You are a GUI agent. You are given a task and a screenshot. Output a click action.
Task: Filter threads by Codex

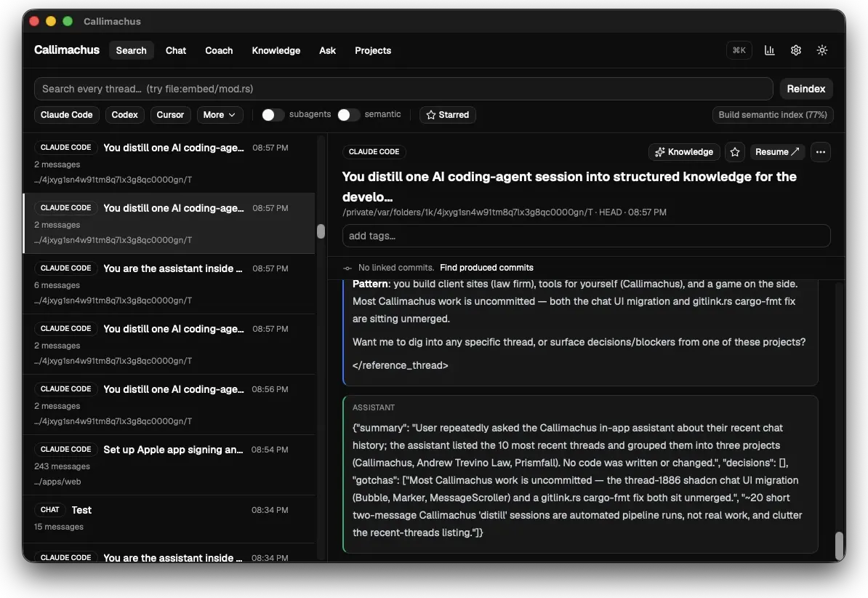tap(124, 115)
